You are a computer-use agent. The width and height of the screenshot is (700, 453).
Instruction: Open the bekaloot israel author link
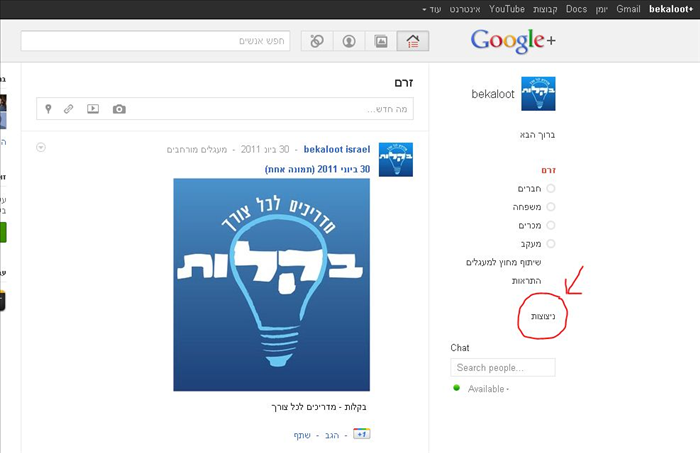337,150
